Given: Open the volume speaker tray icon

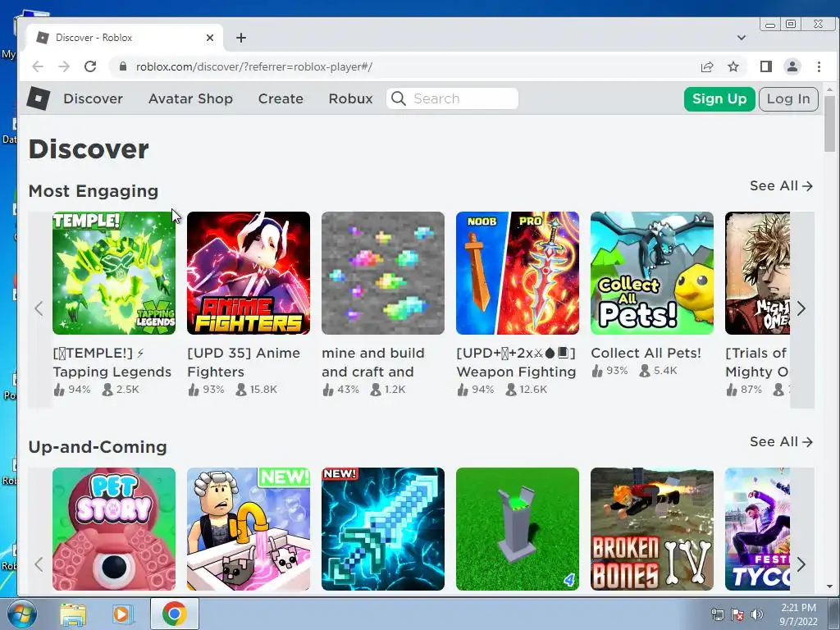Looking at the screenshot, I should pyautogui.click(x=757, y=614).
